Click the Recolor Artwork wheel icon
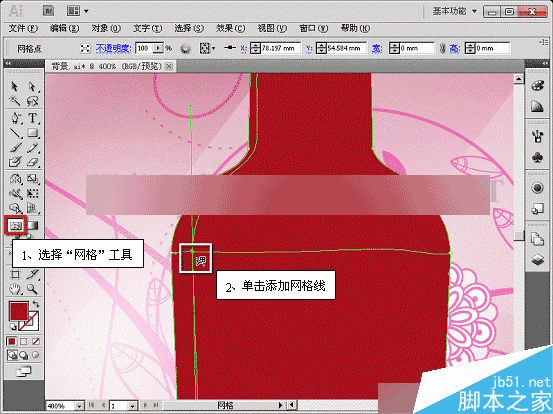Image resolution: width=553 pixels, height=414 pixels. pyautogui.click(x=186, y=49)
